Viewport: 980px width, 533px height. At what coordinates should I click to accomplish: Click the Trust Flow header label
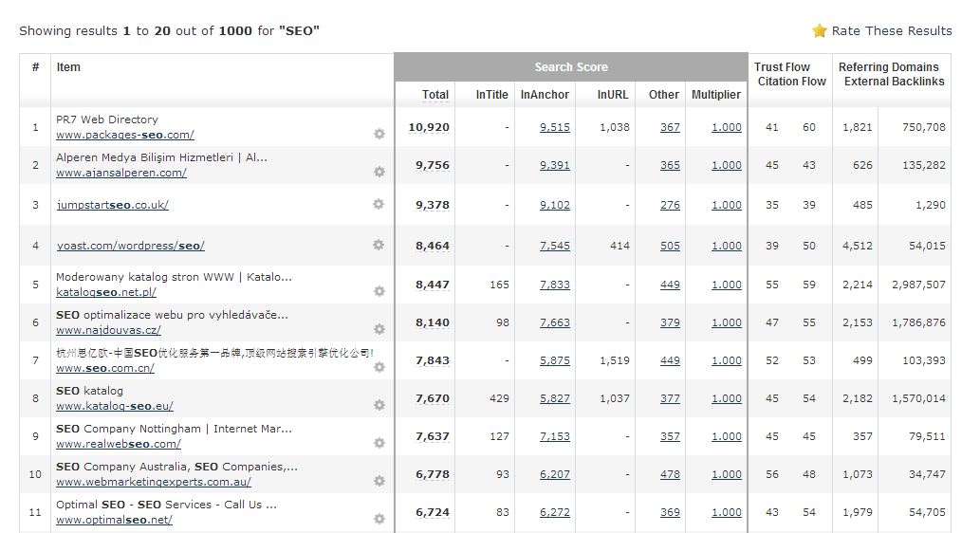(x=782, y=66)
